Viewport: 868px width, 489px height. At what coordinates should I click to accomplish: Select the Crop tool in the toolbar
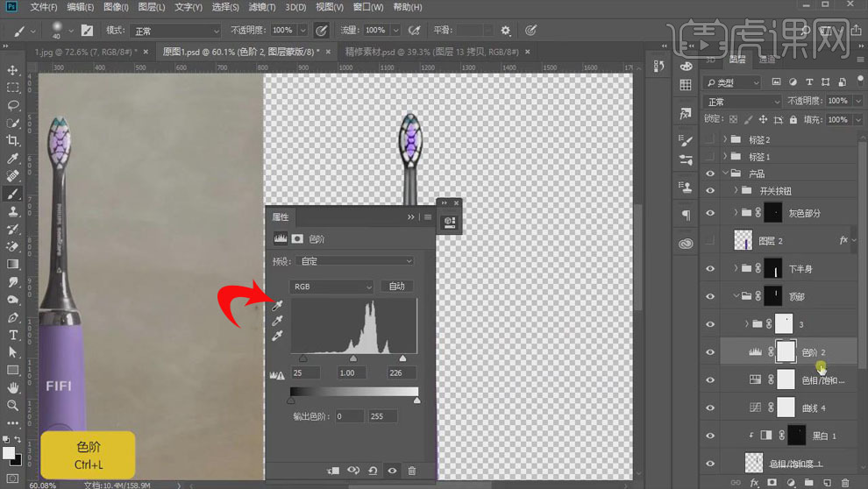[13, 140]
